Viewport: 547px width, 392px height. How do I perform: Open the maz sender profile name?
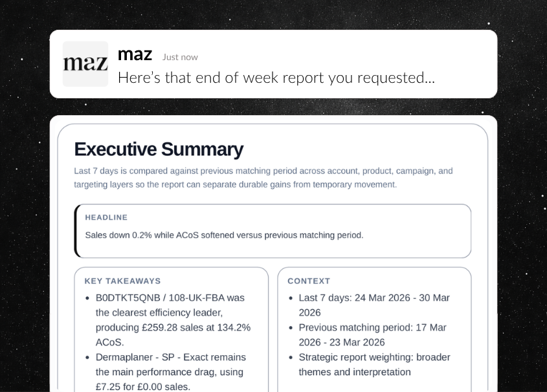[135, 54]
